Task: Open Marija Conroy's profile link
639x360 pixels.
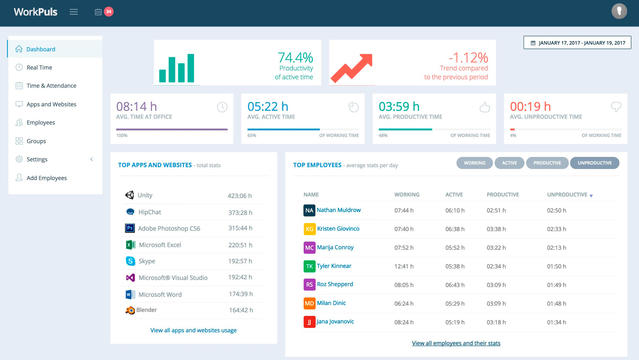Action: [335, 247]
